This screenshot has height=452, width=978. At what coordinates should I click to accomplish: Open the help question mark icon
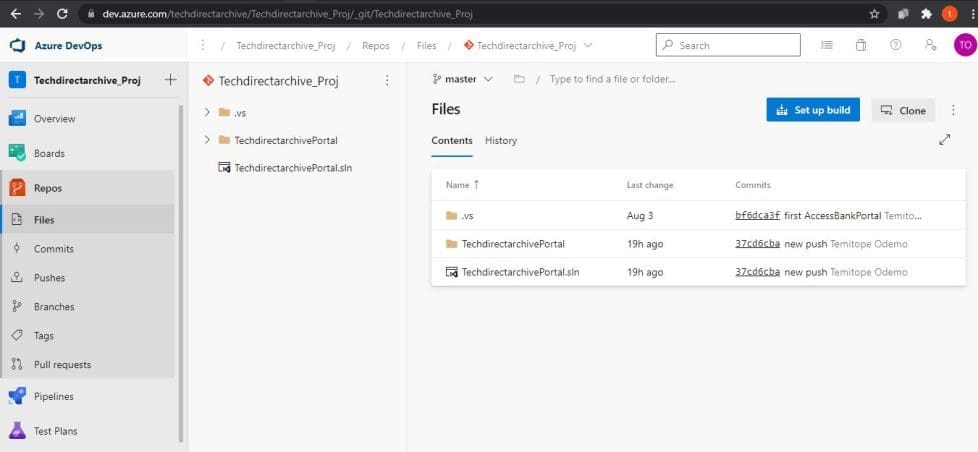pos(895,45)
